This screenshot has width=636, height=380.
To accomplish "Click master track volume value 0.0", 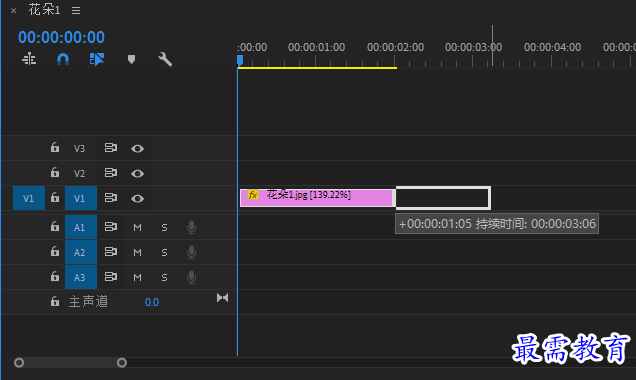I will coord(152,302).
